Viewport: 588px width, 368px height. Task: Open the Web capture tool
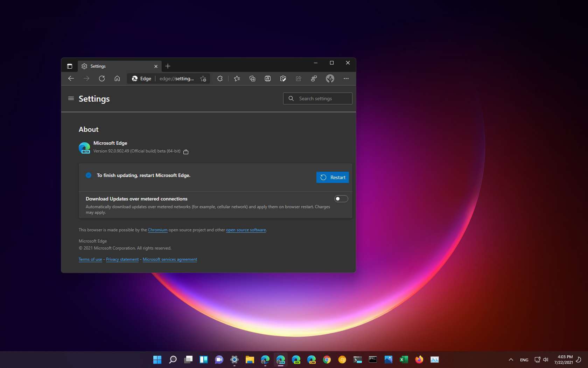pos(283,79)
